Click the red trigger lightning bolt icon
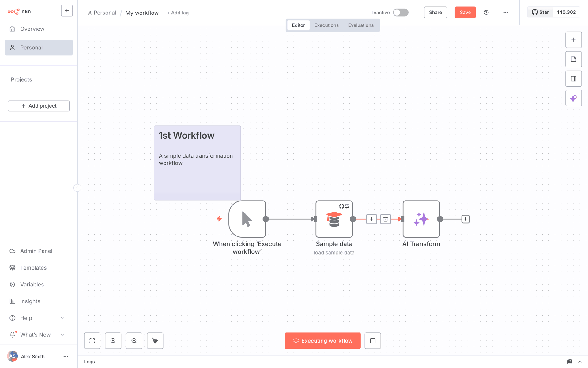Viewport: 588px width, 368px height. (x=219, y=219)
